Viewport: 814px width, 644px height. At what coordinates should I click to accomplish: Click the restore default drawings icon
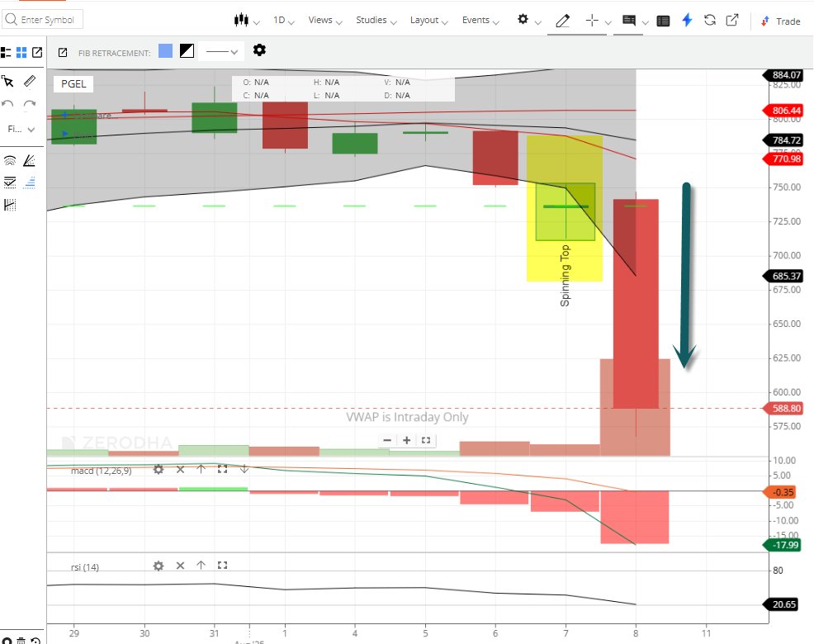(35, 641)
